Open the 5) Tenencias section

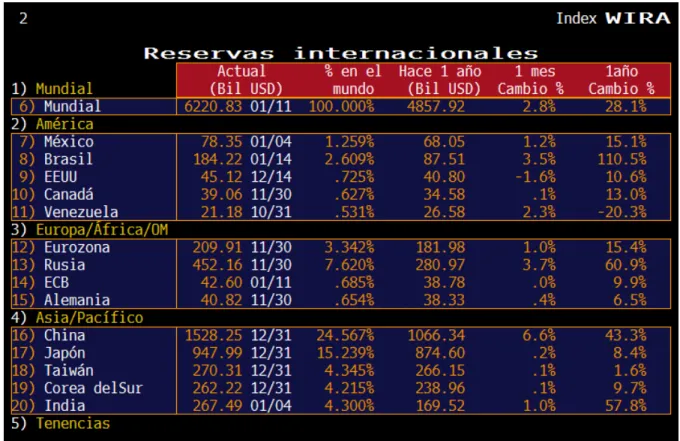61,423
